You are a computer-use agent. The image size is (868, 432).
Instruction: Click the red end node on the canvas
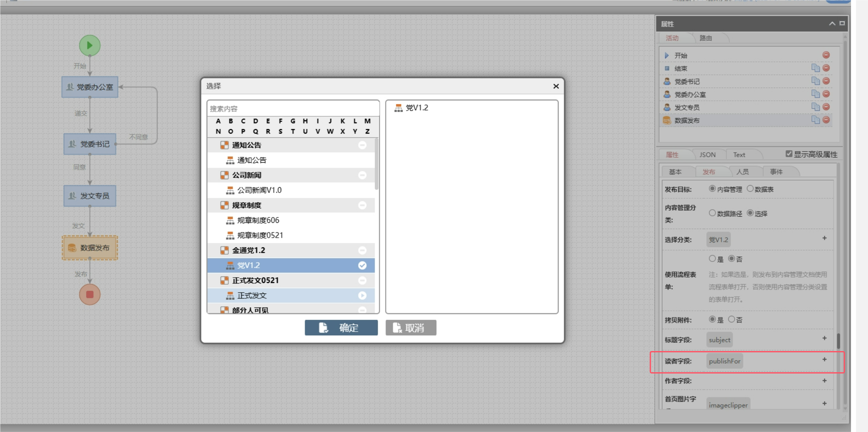90,294
